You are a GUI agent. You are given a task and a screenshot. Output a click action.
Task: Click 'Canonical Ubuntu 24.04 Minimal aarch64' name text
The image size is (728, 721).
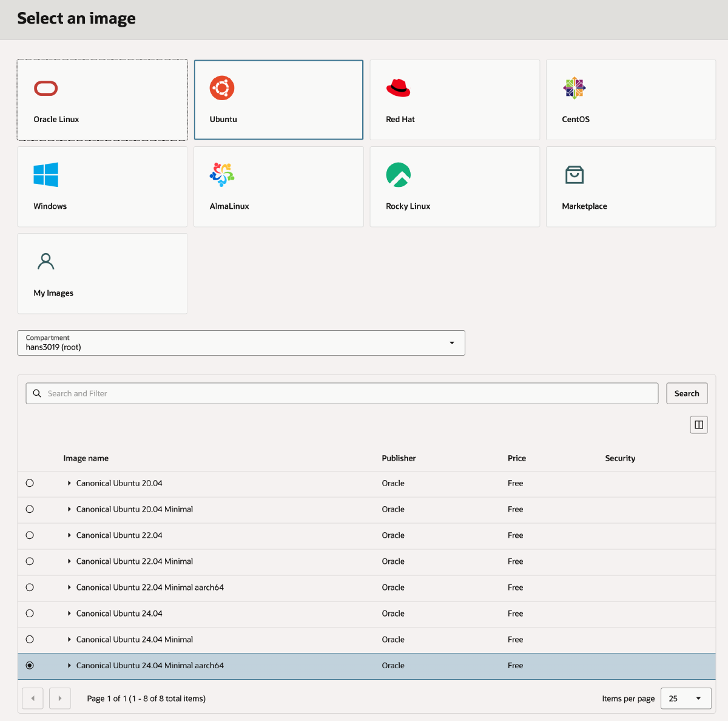pyautogui.click(x=150, y=666)
